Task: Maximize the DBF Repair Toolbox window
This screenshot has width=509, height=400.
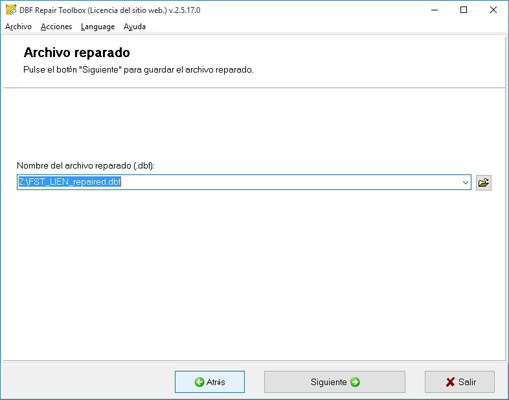Action: point(463,10)
